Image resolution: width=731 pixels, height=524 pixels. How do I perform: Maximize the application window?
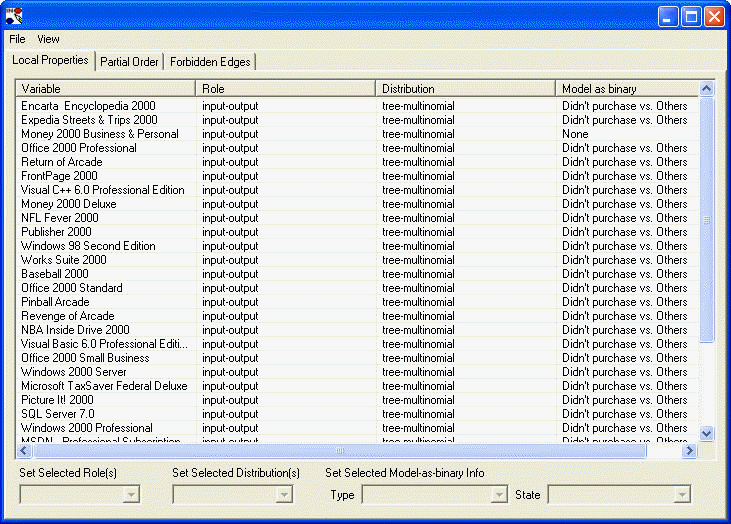[691, 16]
